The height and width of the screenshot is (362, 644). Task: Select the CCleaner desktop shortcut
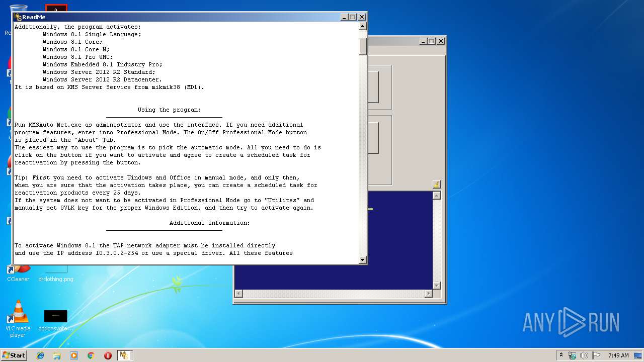pyautogui.click(x=18, y=275)
